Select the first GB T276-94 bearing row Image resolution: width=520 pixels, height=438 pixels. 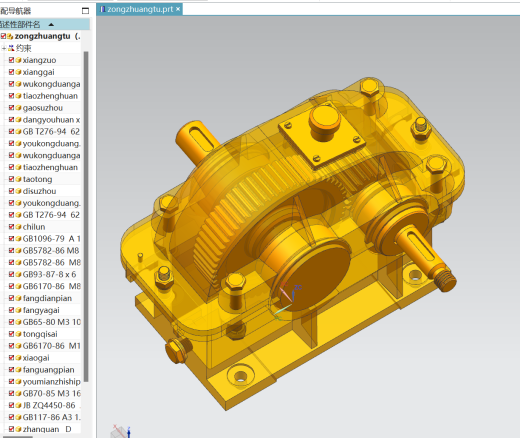[51, 132]
